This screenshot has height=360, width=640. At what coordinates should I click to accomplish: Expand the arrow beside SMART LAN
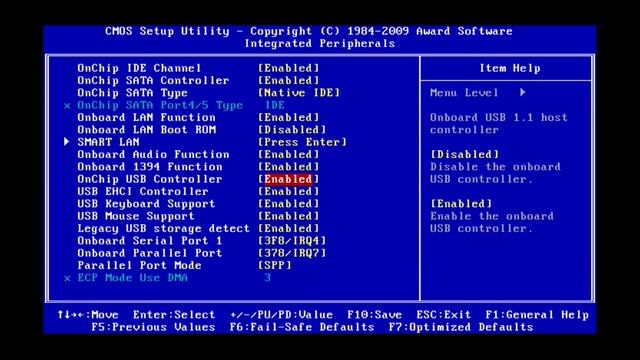click(x=67, y=142)
